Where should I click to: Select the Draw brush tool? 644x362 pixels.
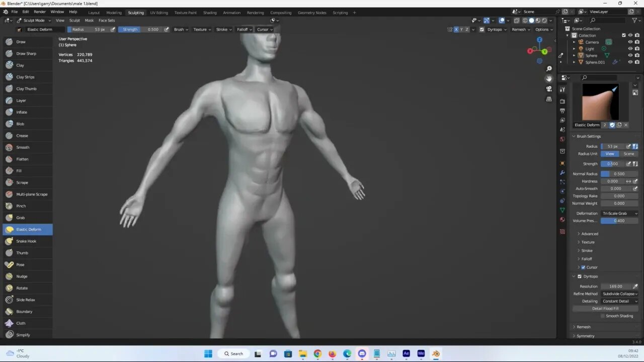[x=28, y=42]
